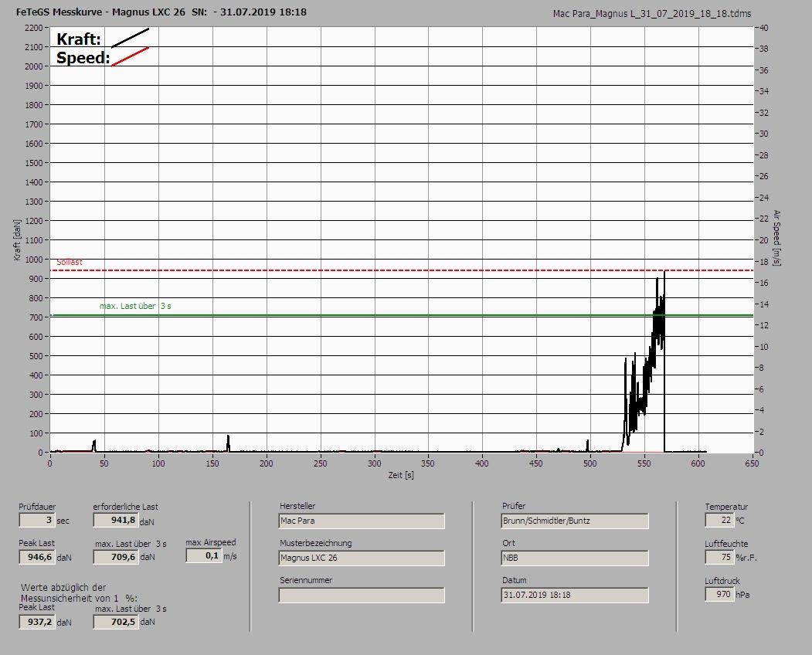Select the erforderliche Last value 941,8

click(115, 520)
